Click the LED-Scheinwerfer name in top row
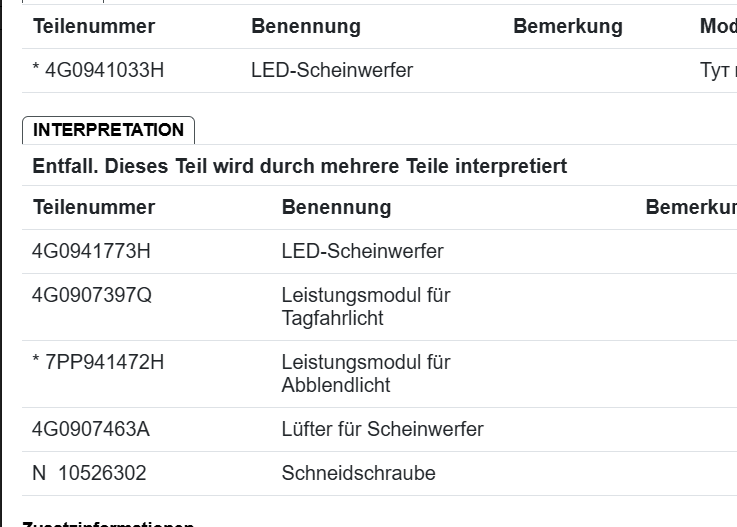The width and height of the screenshot is (737, 527). click(332, 71)
